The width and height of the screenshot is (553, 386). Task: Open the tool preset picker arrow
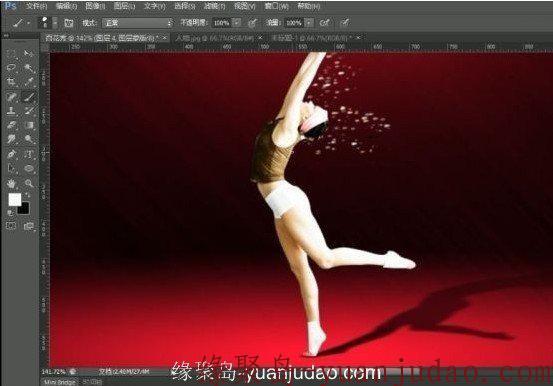[x=29, y=23]
